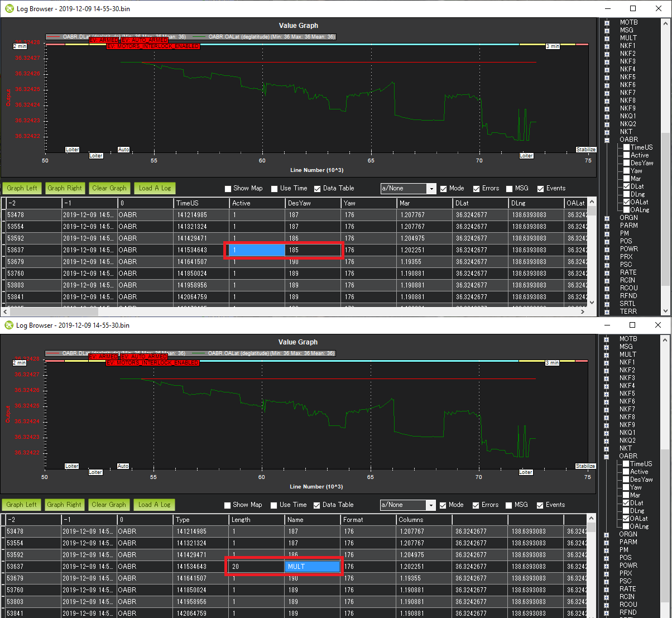Expand the MOTB node in top window tree
The image size is (672, 618).
[x=607, y=22]
